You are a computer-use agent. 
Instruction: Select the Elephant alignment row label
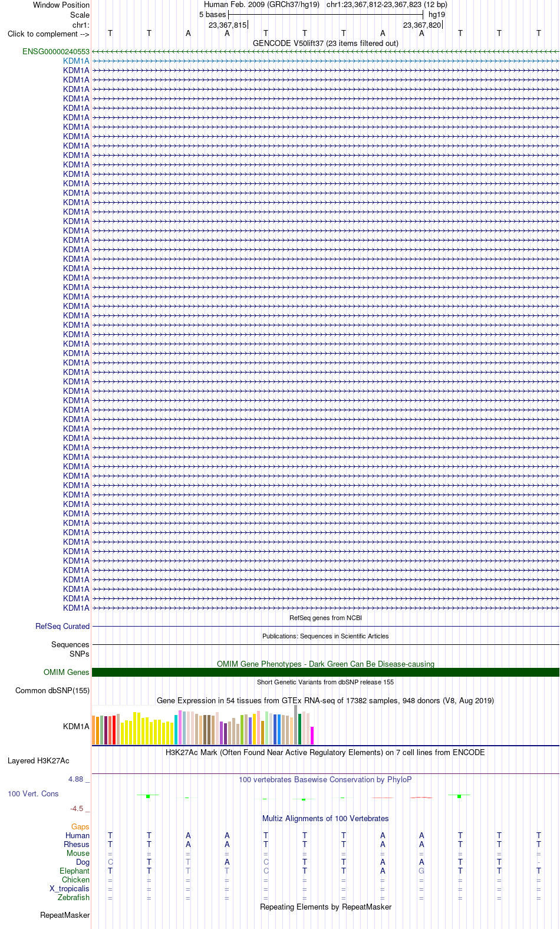[x=74, y=871]
